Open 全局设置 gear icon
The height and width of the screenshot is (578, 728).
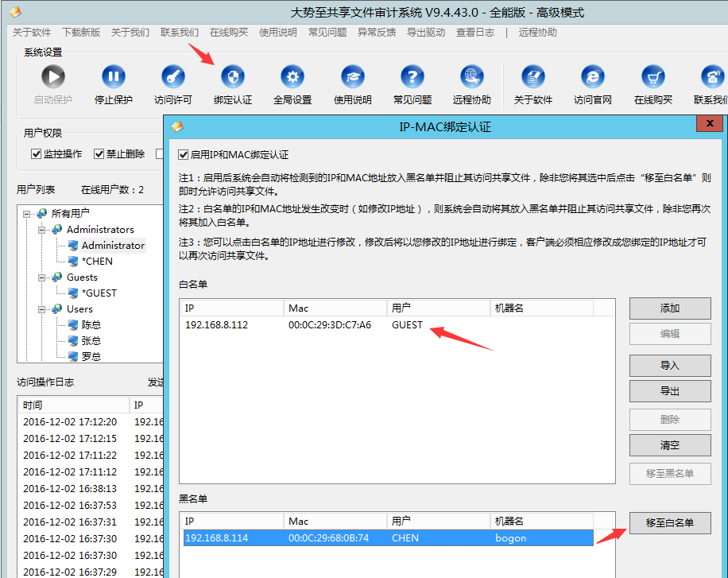[x=292, y=77]
